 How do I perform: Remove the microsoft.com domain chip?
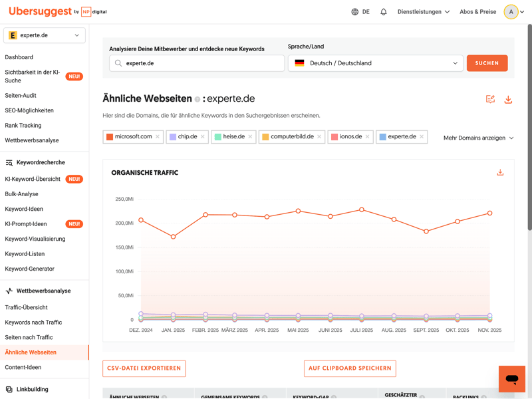[158, 137]
